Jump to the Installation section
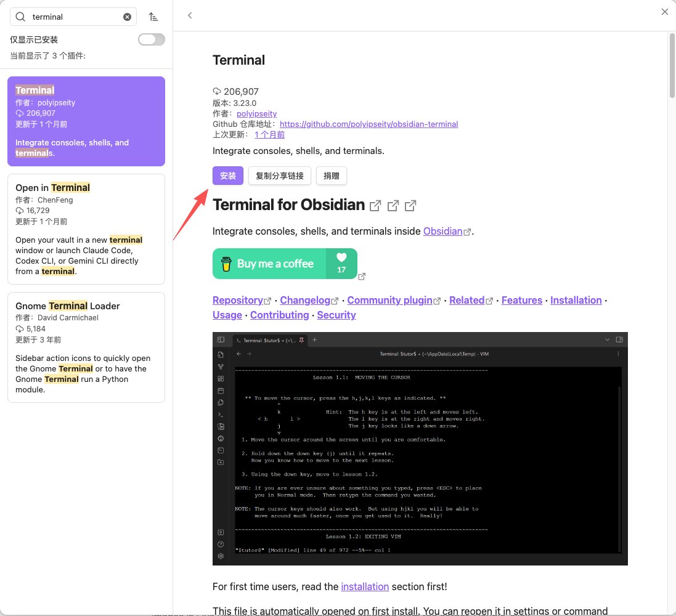The height and width of the screenshot is (616, 676). [576, 301]
